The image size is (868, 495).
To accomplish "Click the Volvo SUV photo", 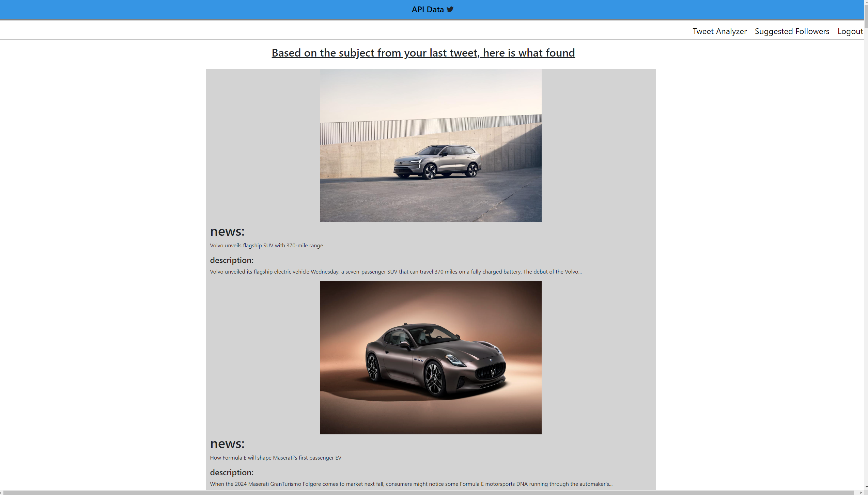I will click(x=431, y=145).
